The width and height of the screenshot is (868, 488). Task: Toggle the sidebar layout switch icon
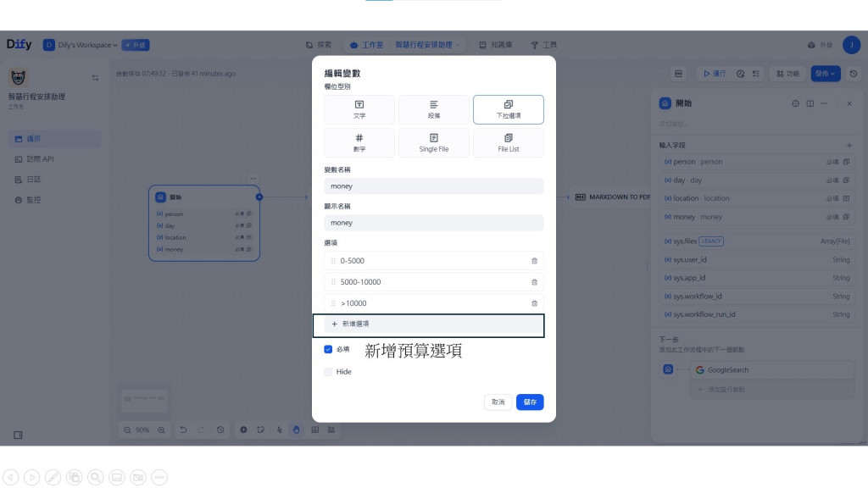[x=95, y=78]
